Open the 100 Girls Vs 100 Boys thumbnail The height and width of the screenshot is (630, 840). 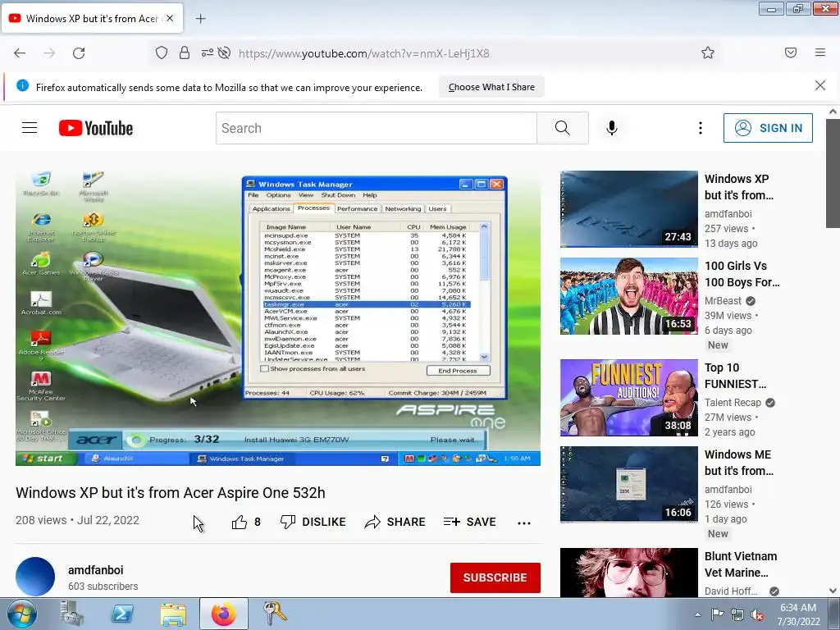tap(629, 296)
